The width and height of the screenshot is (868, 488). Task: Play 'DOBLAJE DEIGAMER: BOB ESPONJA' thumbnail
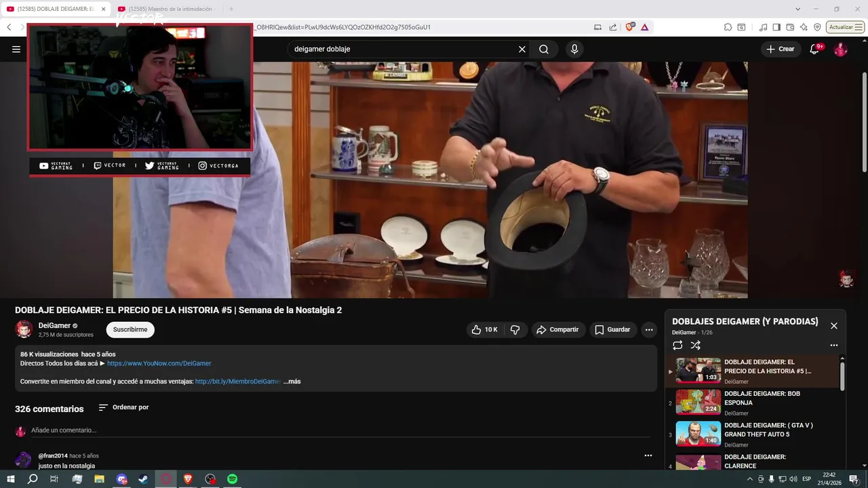point(698,402)
